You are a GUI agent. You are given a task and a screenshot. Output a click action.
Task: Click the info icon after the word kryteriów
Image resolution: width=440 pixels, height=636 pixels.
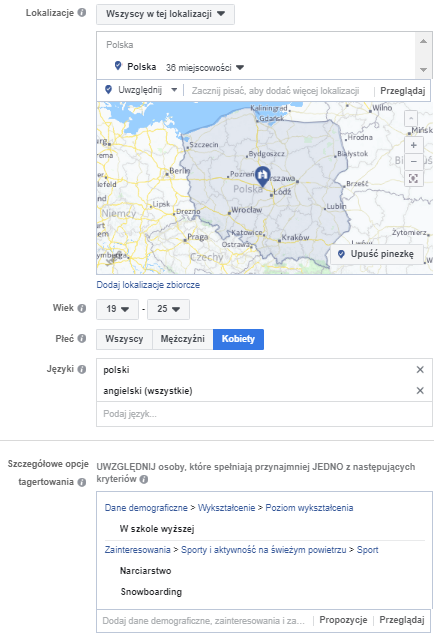coord(144,479)
